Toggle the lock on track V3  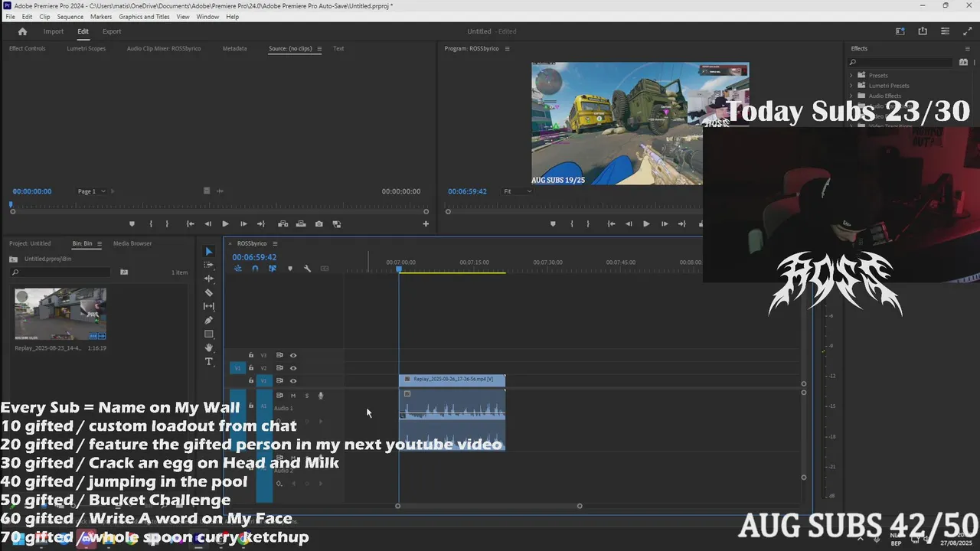[251, 355]
